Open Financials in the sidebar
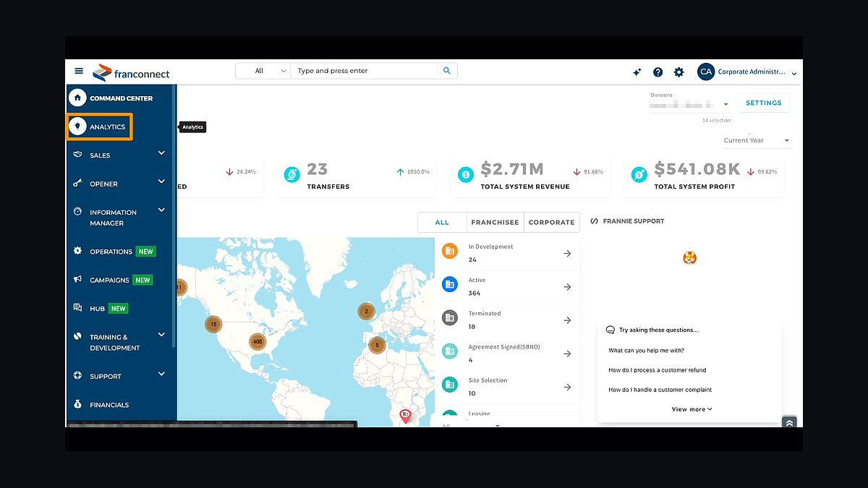 [109, 405]
